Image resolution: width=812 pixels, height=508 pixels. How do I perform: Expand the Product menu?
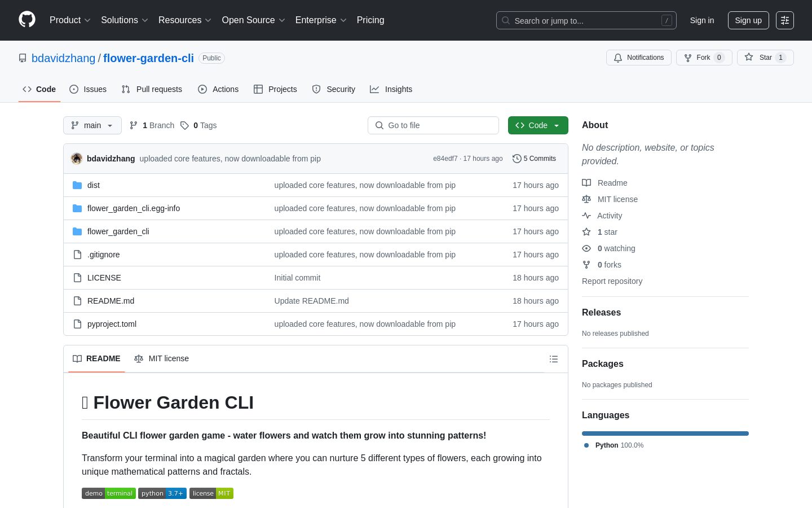(70, 20)
